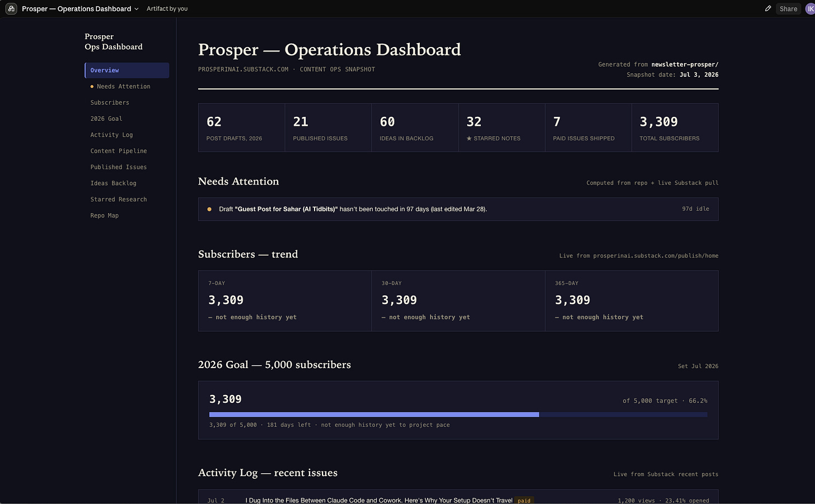This screenshot has width=815, height=504.
Task: Click the 32 Starred Notes stat card
Action: [x=502, y=128]
